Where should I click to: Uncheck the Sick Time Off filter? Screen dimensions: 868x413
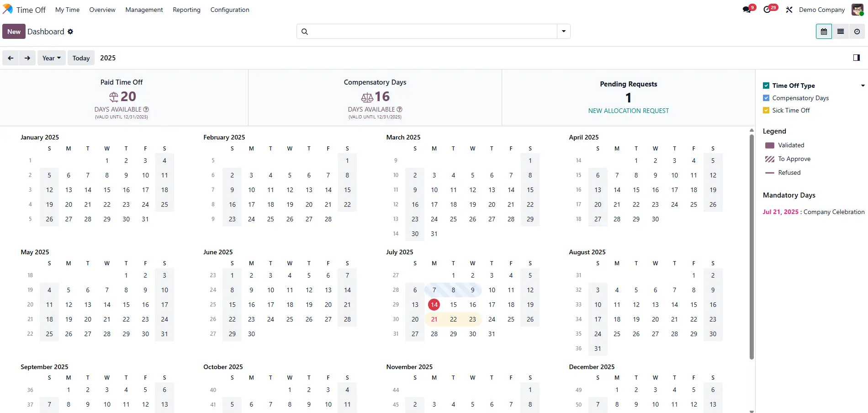point(766,110)
